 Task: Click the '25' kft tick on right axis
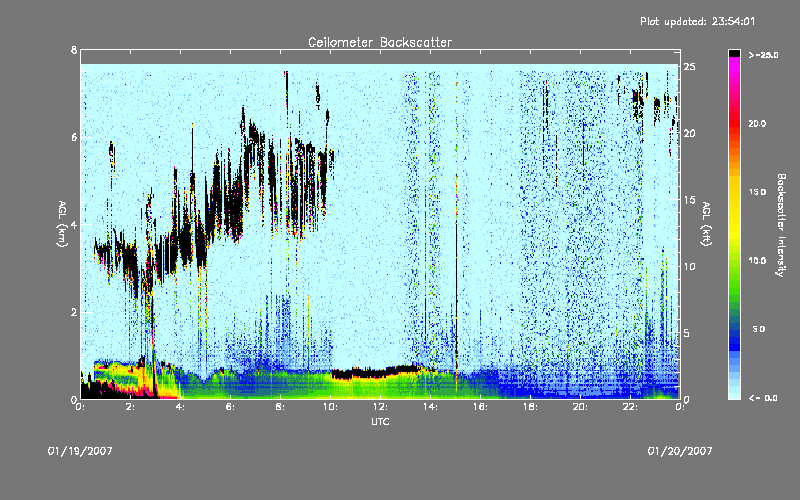(x=690, y=67)
